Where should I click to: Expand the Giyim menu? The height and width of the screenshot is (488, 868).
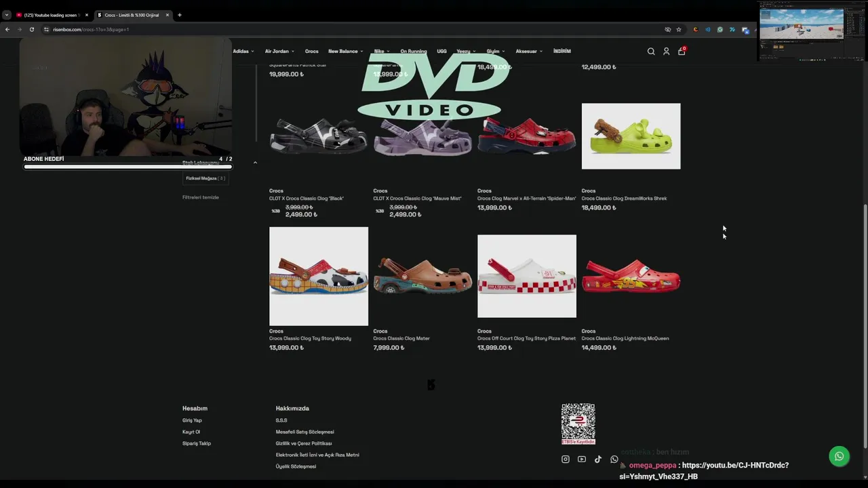496,52
